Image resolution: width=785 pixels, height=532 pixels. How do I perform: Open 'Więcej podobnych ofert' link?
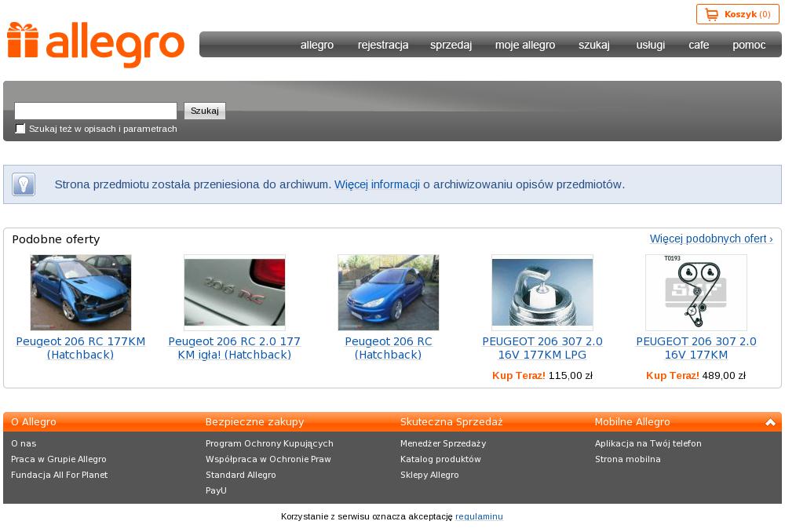pos(711,239)
